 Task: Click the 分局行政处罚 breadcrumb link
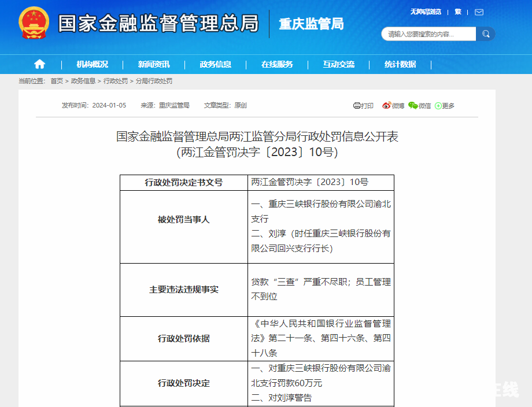point(154,81)
